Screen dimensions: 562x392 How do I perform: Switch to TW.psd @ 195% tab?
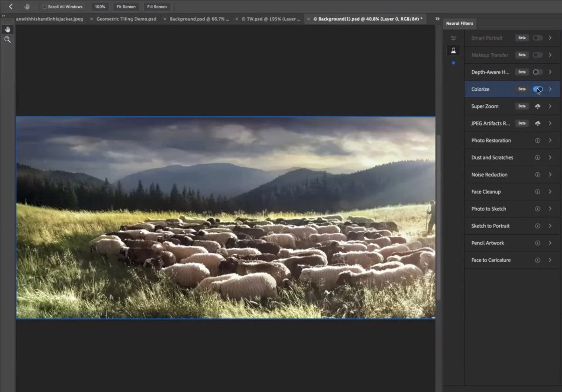pos(271,19)
